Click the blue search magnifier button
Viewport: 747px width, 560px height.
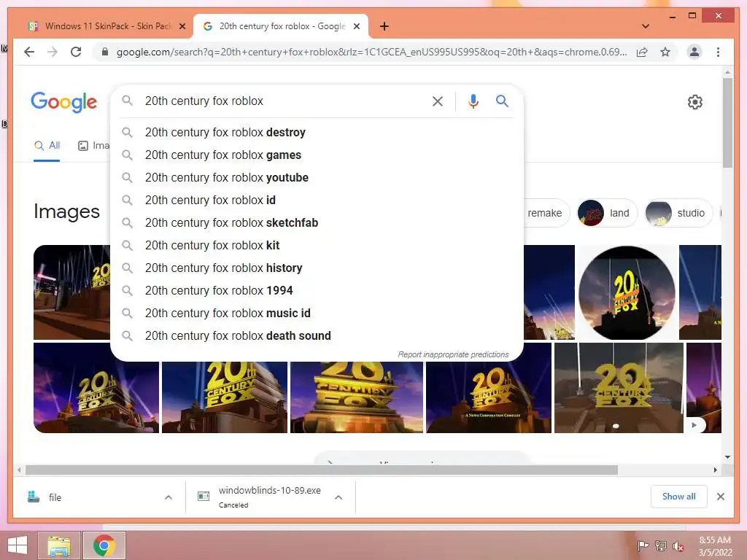pos(502,101)
